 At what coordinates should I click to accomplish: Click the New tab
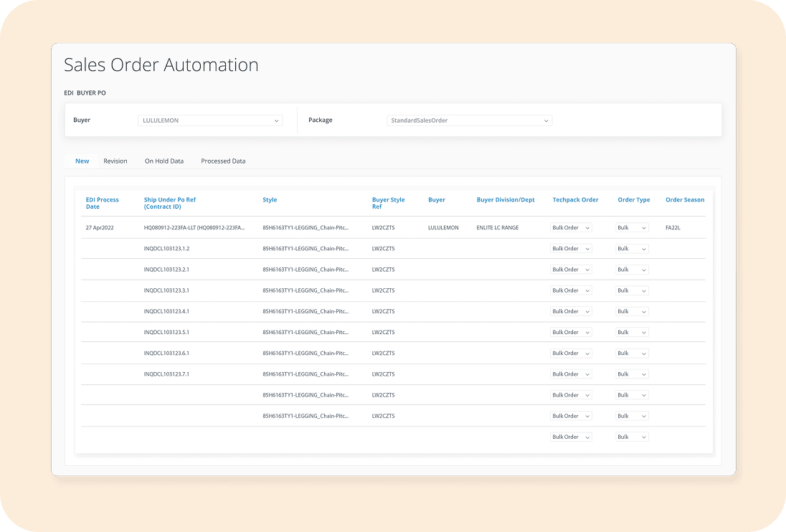[x=82, y=161]
